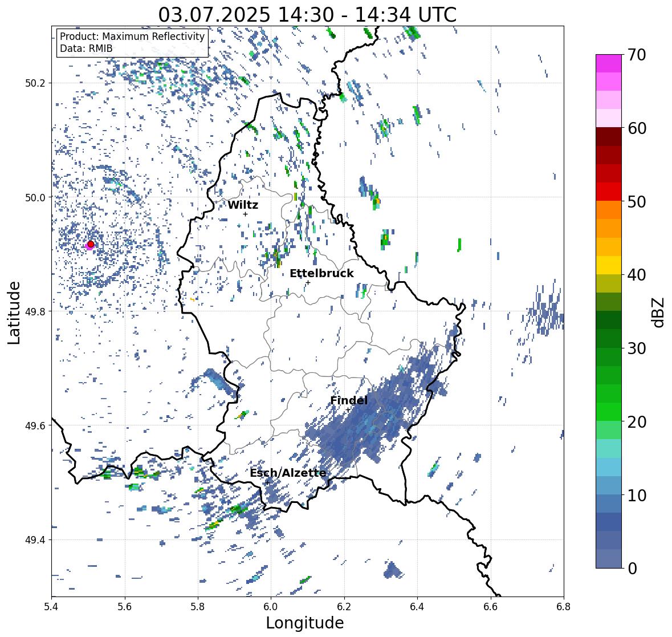Click the Wiltz city label
The image size is (672, 637).
pos(243,205)
